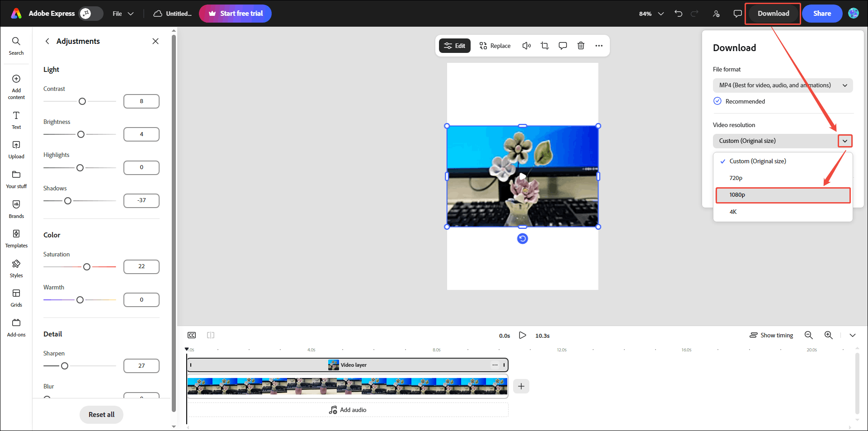Open the Upload panel
The height and width of the screenshot is (431, 868).
(16, 150)
